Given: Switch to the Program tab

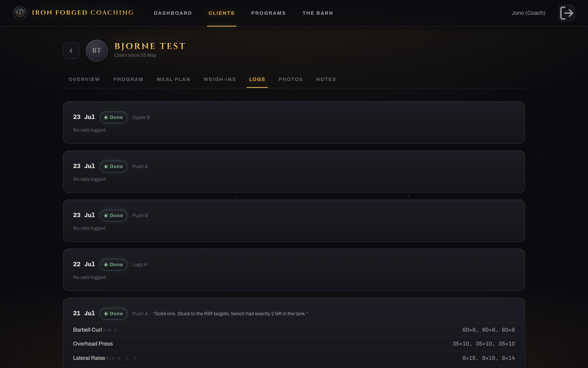Looking at the screenshot, I should (x=128, y=79).
